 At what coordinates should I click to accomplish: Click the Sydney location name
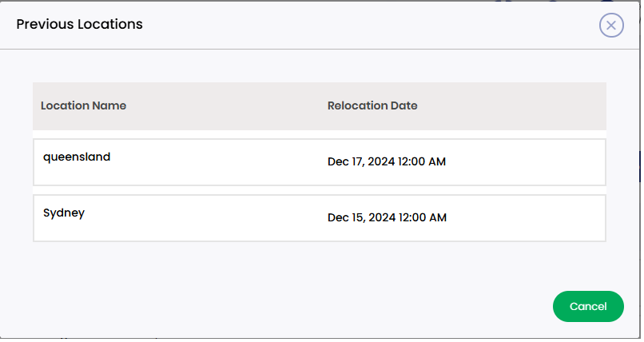pyautogui.click(x=64, y=214)
